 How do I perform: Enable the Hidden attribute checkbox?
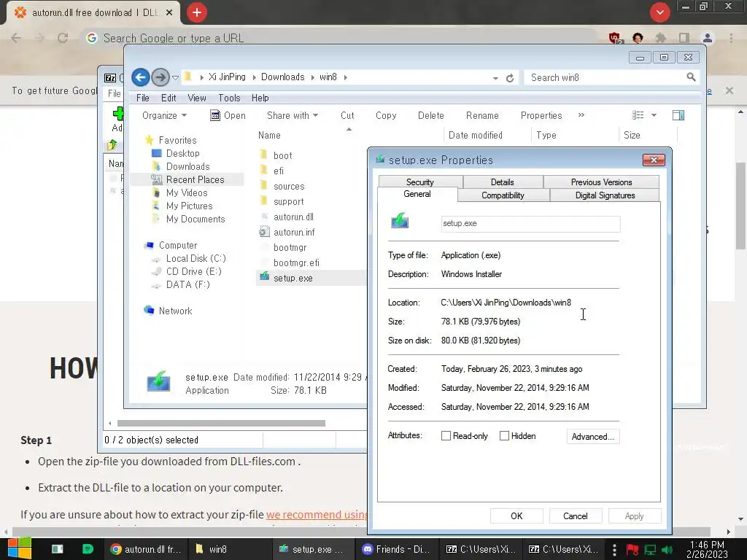pos(504,436)
